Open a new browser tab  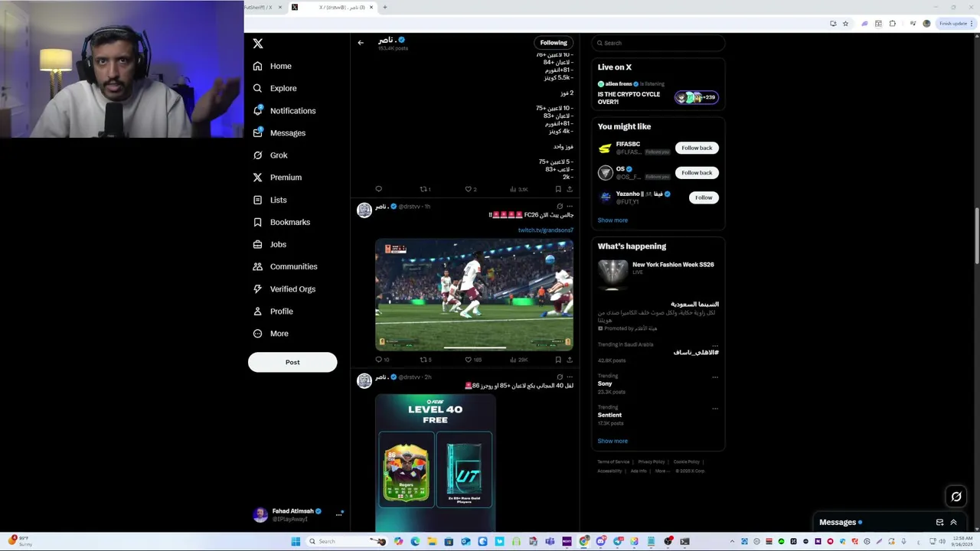click(384, 7)
